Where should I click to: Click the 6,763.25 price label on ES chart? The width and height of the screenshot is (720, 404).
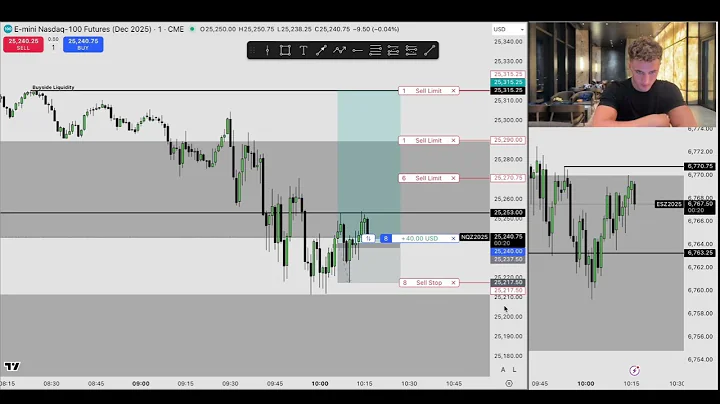(700, 253)
